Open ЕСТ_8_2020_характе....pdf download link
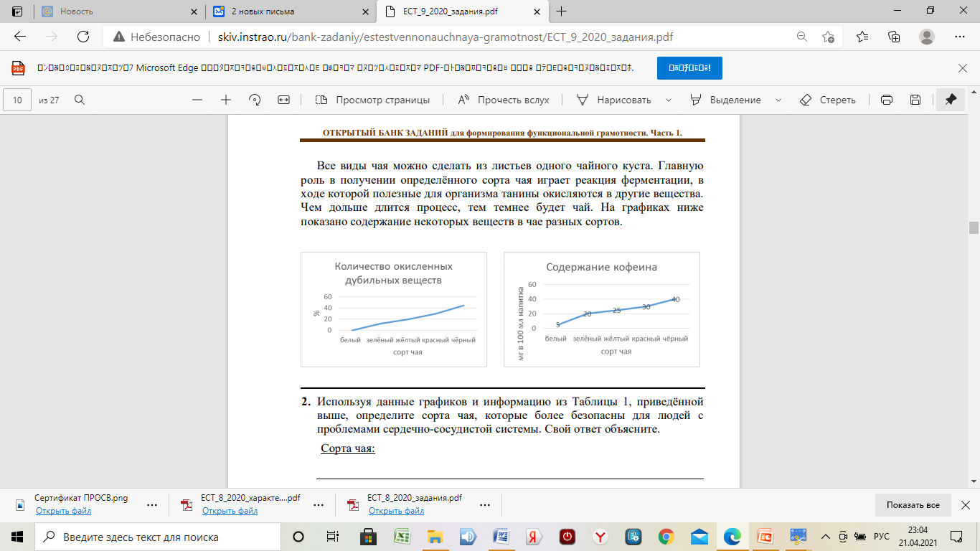This screenshot has width=980, height=551. click(x=230, y=511)
